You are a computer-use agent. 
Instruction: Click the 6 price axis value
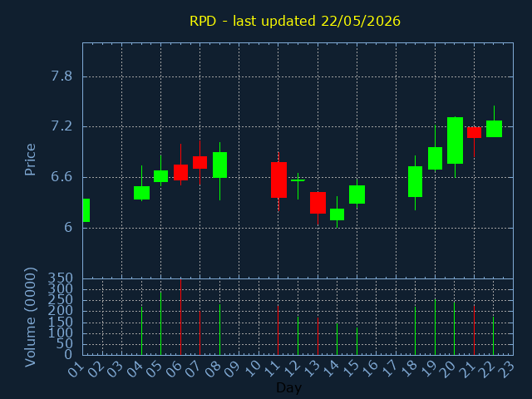click(68, 227)
